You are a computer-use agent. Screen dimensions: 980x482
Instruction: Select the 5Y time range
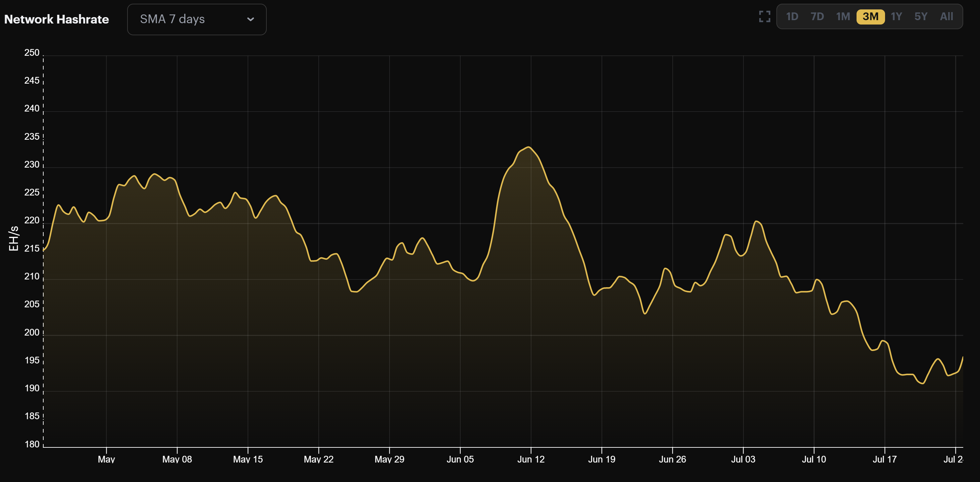click(x=921, y=16)
